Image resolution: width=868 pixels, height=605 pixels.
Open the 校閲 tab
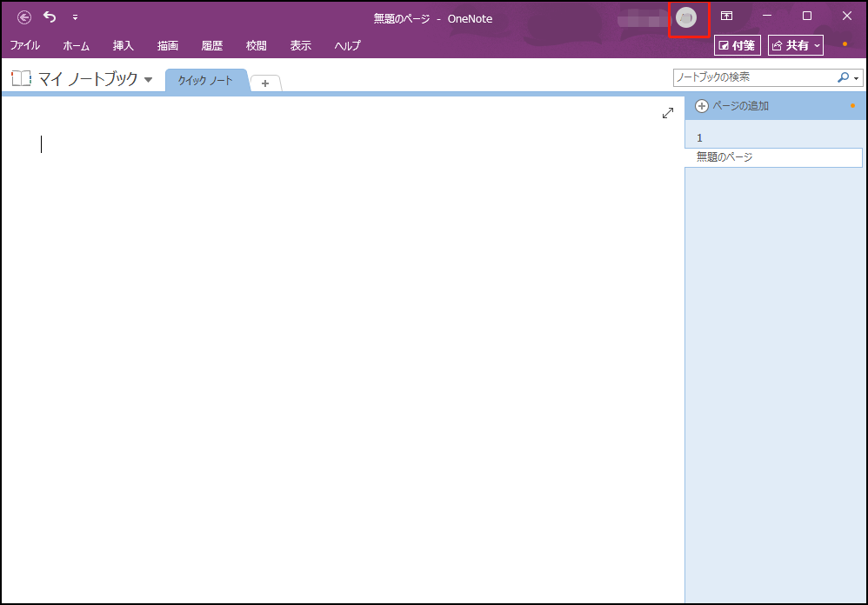click(256, 45)
